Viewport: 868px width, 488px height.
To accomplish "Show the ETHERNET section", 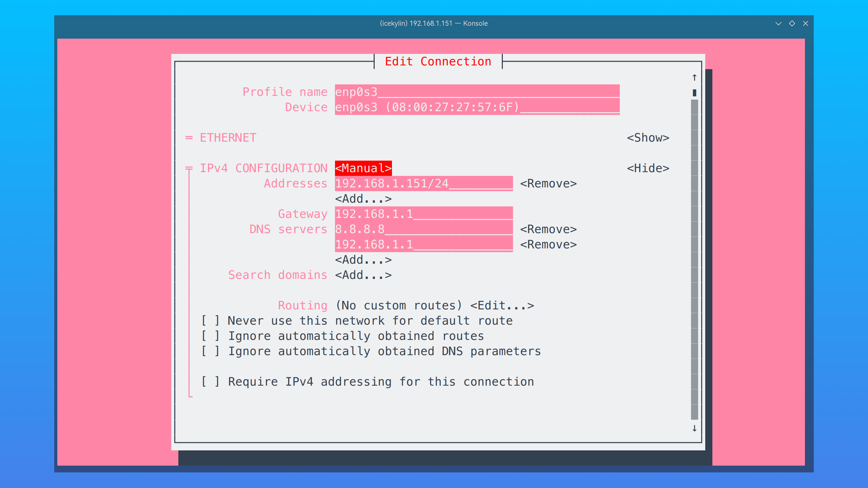I will click(x=648, y=138).
